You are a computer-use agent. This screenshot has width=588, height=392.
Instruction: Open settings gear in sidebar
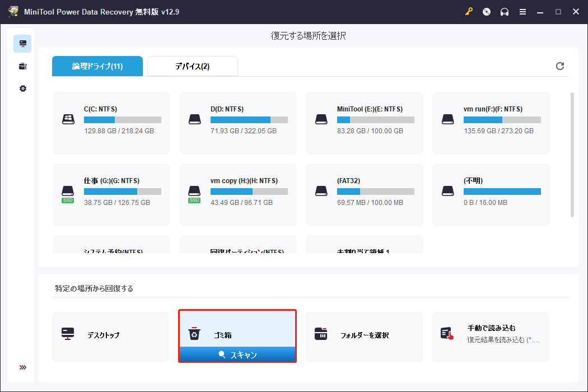pyautogui.click(x=22, y=88)
